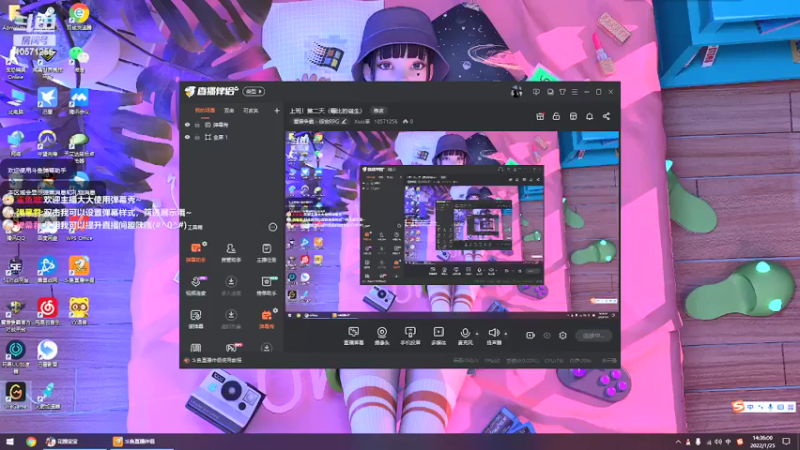This screenshot has height=450, width=800.
Task: Open Chrome from the taskbar
Action: (31, 441)
